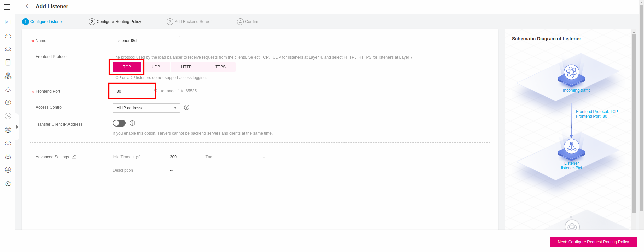Select HTTPS frontend protocol
This screenshot has height=252, width=644.
click(x=219, y=67)
